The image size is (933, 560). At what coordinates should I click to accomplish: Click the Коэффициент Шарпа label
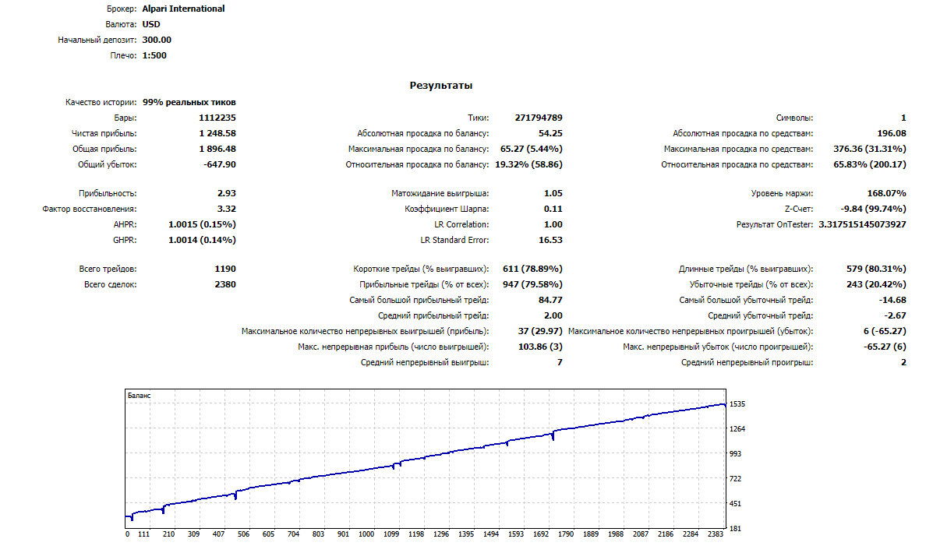coord(447,209)
